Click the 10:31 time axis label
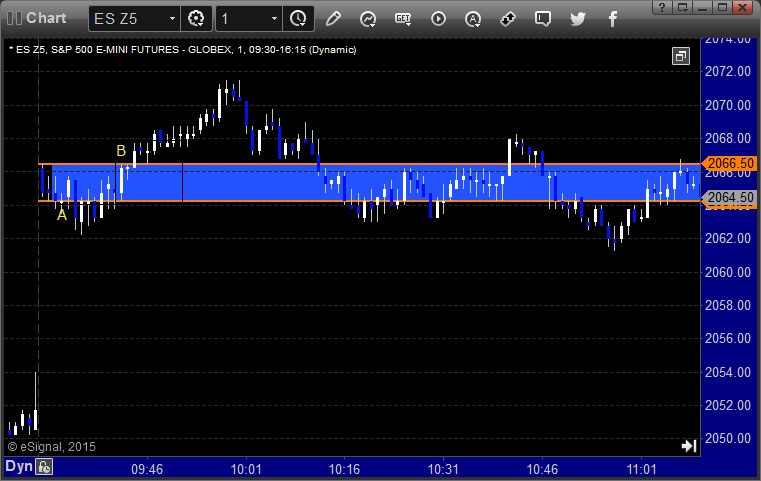 click(x=443, y=469)
